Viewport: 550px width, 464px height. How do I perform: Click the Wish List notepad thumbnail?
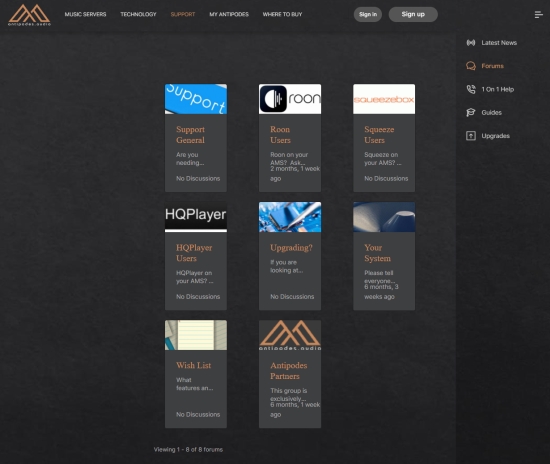click(x=196, y=335)
